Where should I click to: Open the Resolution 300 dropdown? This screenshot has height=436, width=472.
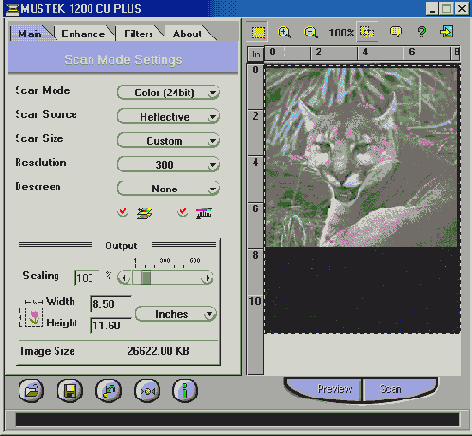[168, 165]
